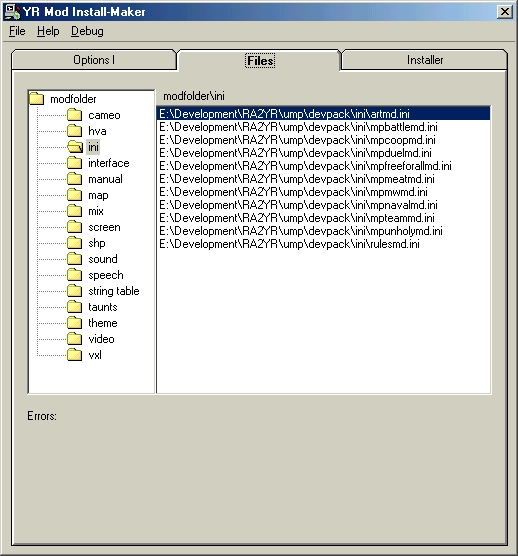Click the video folder icon
518x556 pixels.
click(74, 339)
